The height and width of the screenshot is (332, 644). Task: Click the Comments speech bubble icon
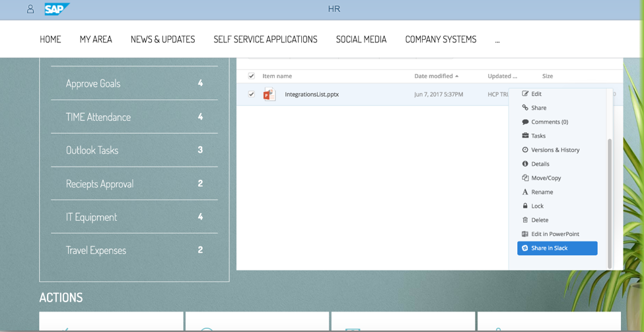(525, 122)
